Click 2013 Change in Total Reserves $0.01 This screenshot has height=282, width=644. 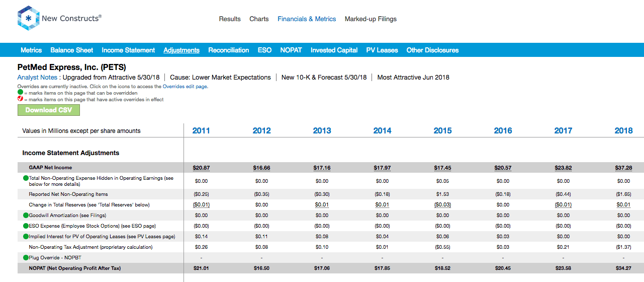322,205
